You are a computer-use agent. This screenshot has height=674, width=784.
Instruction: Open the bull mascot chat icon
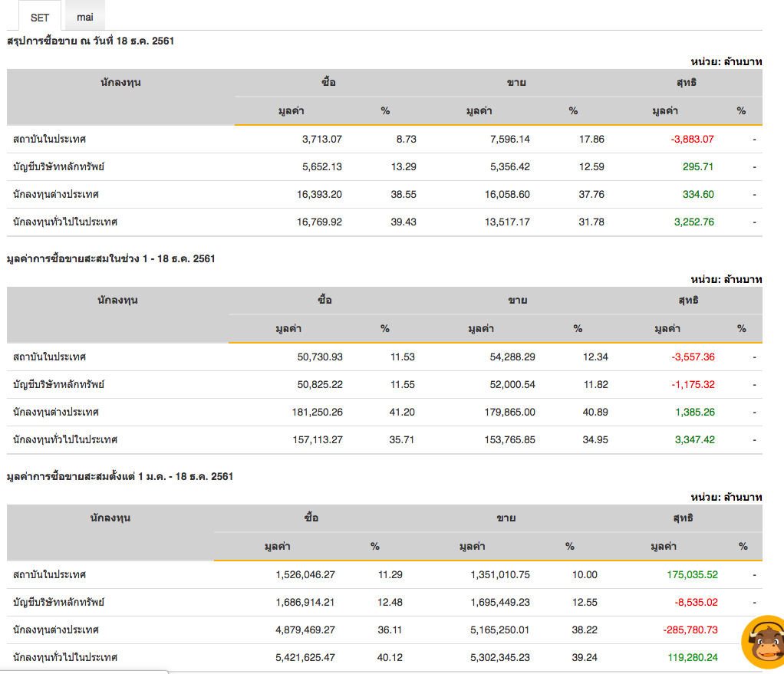(x=762, y=641)
